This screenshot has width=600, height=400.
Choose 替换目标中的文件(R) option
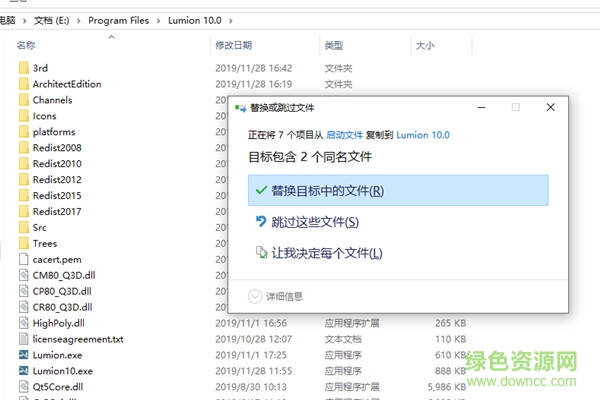tap(327, 191)
